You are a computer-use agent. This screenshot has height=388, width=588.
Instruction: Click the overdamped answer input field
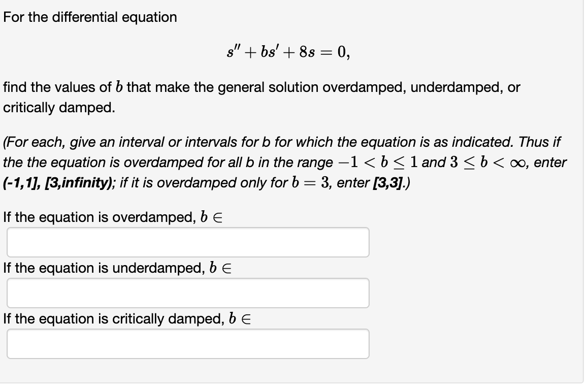[187, 242]
